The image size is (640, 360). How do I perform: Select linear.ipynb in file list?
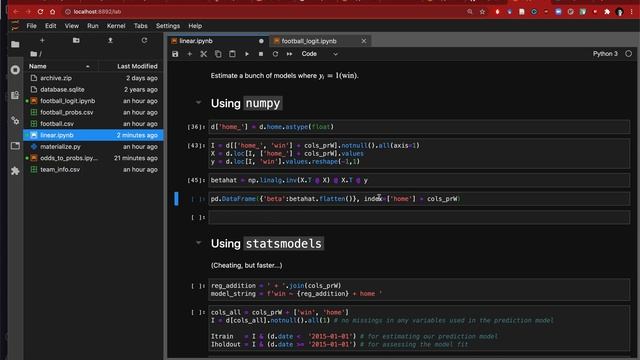[x=93, y=135]
